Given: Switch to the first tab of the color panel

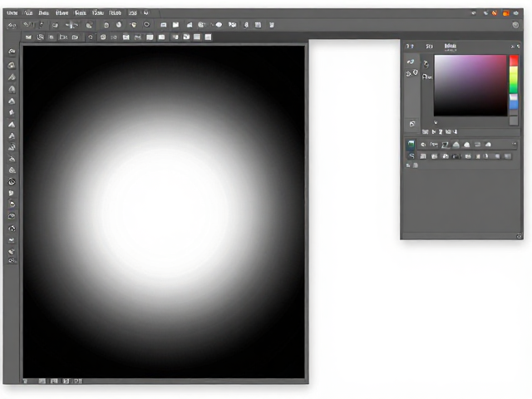Looking at the screenshot, I should [x=410, y=47].
